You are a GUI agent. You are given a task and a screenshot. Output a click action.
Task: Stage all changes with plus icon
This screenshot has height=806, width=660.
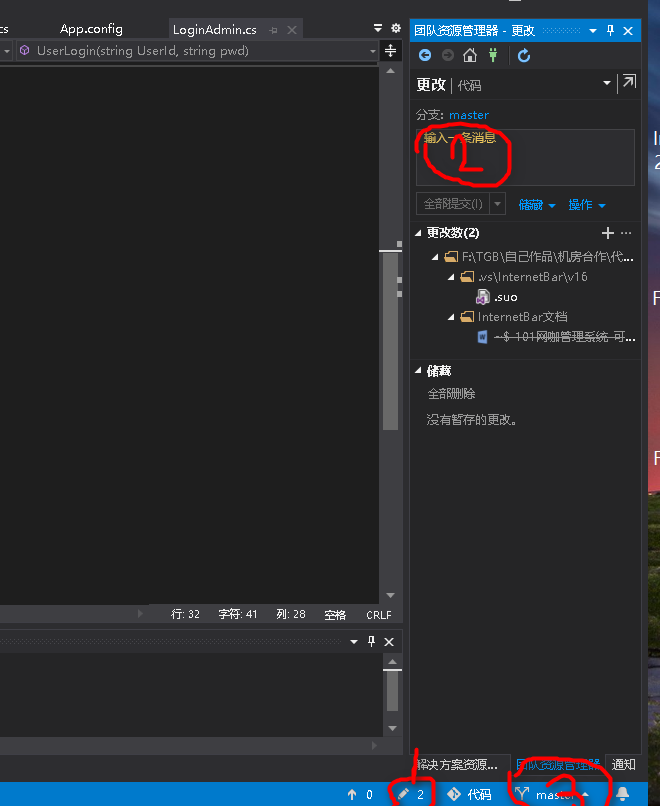click(x=608, y=233)
